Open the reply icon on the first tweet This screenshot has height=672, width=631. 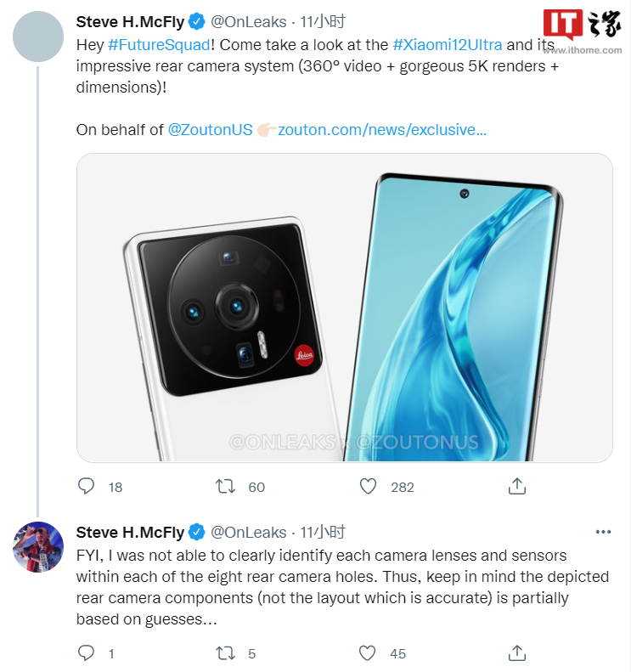(x=86, y=487)
